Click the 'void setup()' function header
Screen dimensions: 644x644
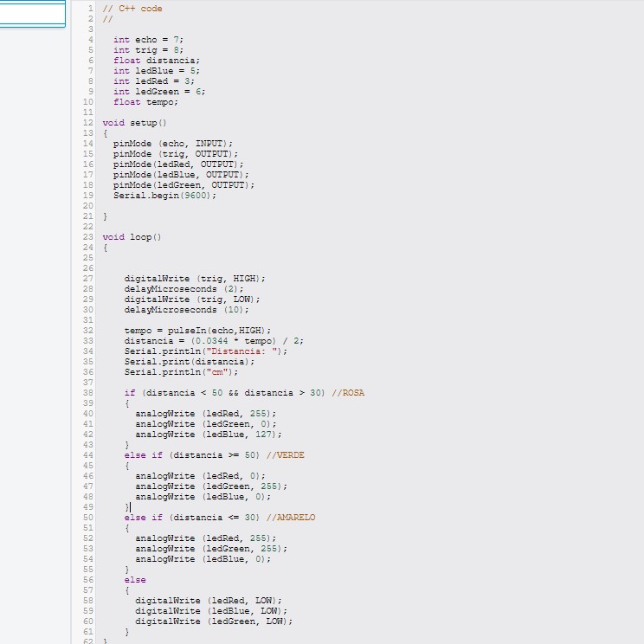[x=134, y=123]
